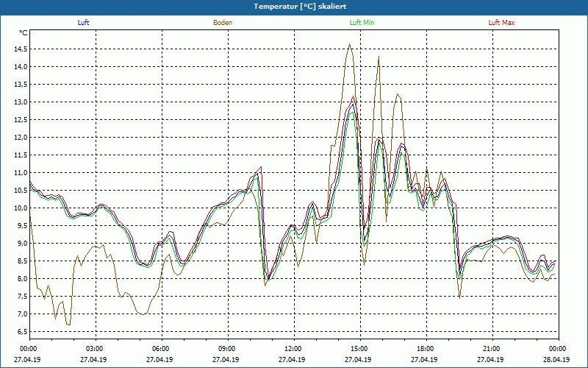The height and width of the screenshot is (368, 588).
Task: Click the 12:00 time axis label
Action: pos(292,349)
